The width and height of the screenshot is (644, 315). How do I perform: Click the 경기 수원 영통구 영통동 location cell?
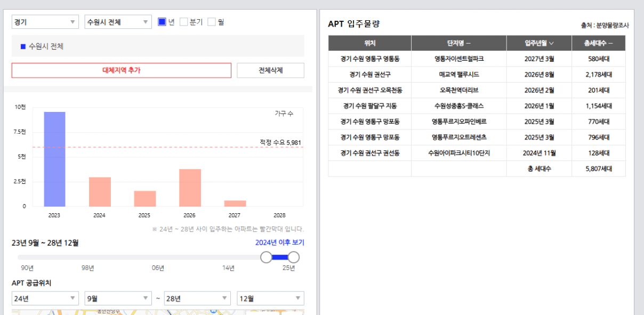[x=370, y=59]
